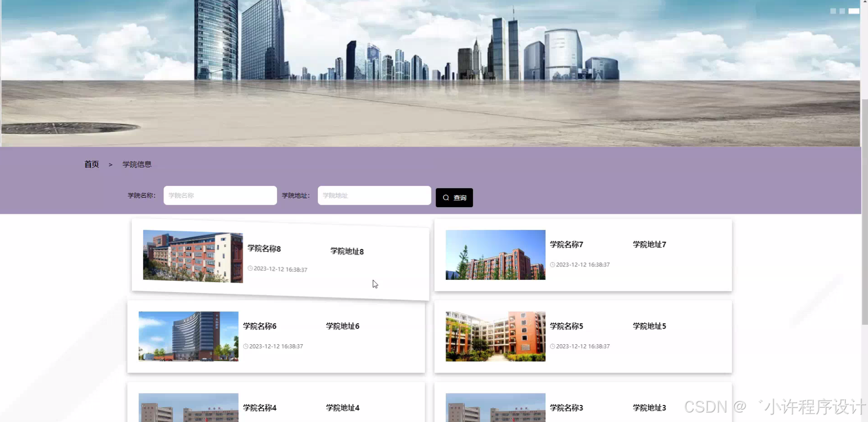The height and width of the screenshot is (422, 868).
Task: Click clock icon beside 学院名称8 timestamp
Action: [x=250, y=268]
